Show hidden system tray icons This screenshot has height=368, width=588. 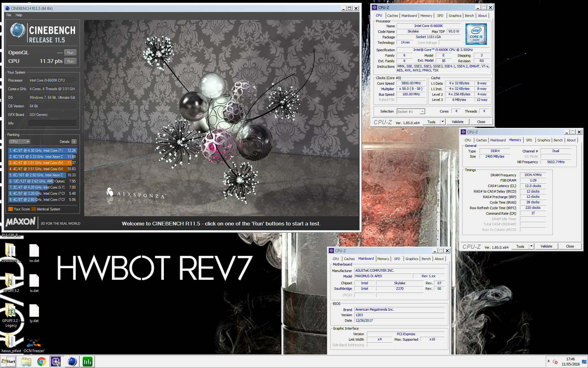(x=548, y=361)
